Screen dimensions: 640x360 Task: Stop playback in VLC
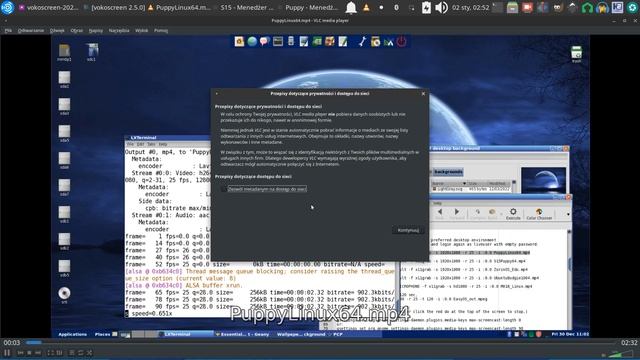pyautogui.click(x=29, y=353)
